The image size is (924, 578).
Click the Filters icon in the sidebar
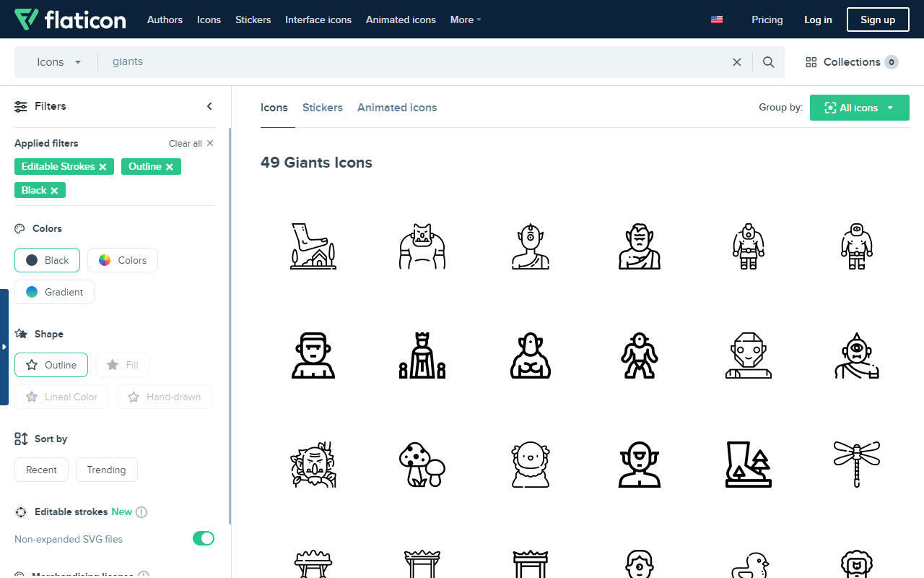coord(20,105)
